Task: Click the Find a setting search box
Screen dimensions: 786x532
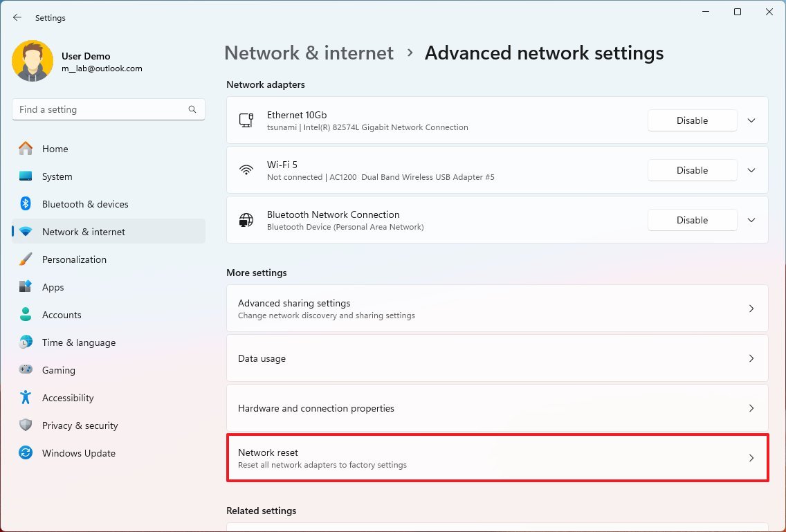Action: point(100,109)
